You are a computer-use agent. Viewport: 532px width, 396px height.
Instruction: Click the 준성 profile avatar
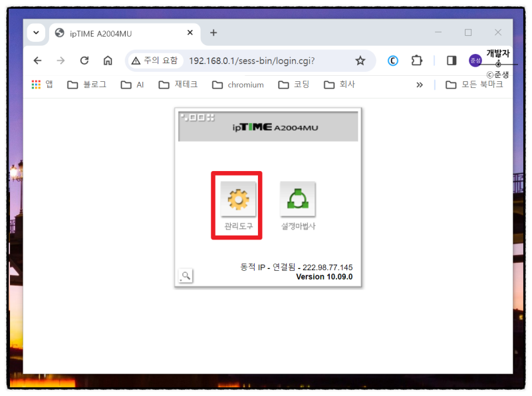click(x=475, y=60)
